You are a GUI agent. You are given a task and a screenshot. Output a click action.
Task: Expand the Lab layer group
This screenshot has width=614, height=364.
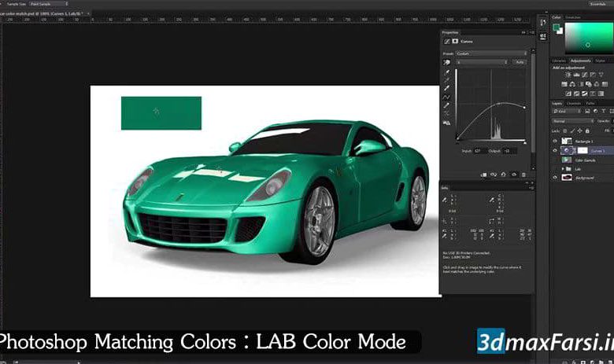coord(563,169)
